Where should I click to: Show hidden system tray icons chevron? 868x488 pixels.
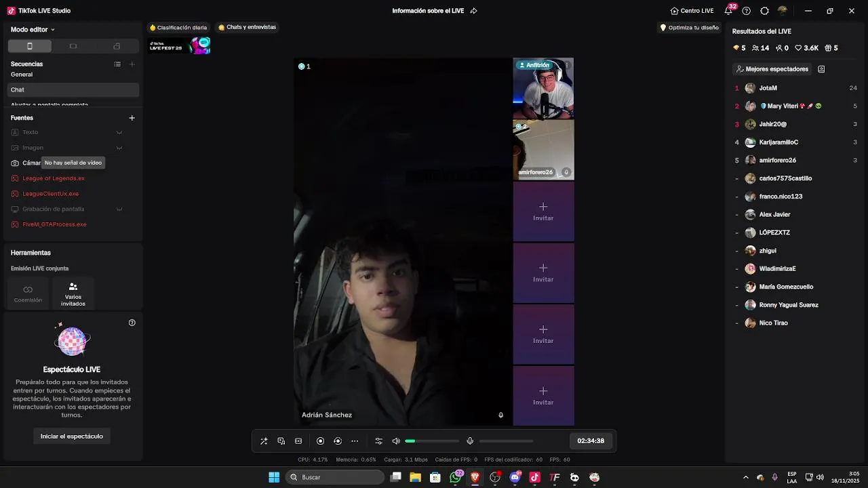(x=746, y=477)
